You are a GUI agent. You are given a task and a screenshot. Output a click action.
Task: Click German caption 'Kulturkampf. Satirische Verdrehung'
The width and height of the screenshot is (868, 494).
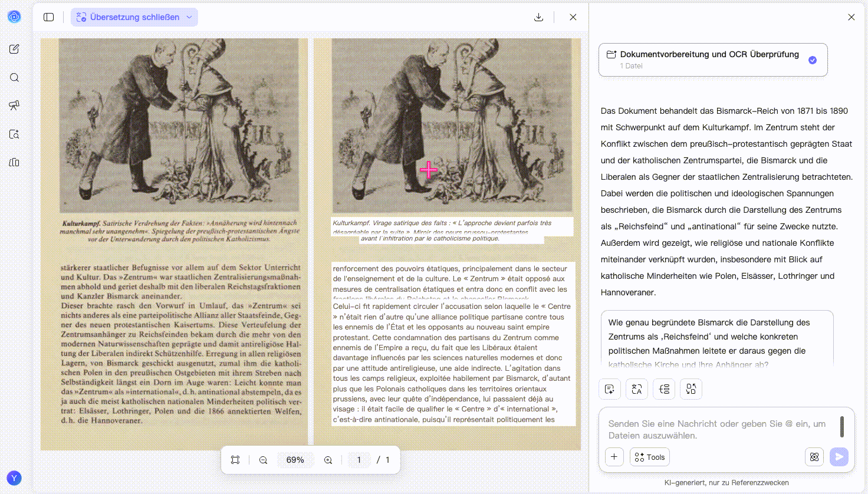click(x=179, y=230)
